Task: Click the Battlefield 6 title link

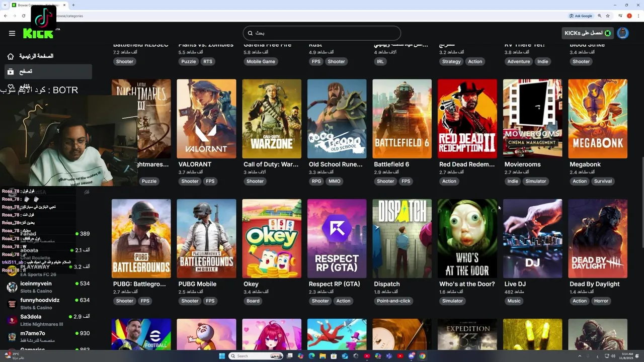Action: point(391,164)
